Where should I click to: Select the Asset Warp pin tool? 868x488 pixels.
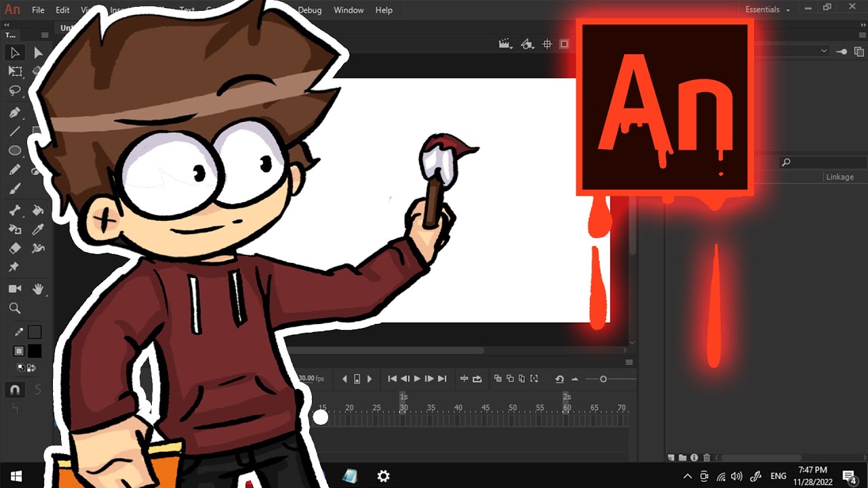(15, 268)
